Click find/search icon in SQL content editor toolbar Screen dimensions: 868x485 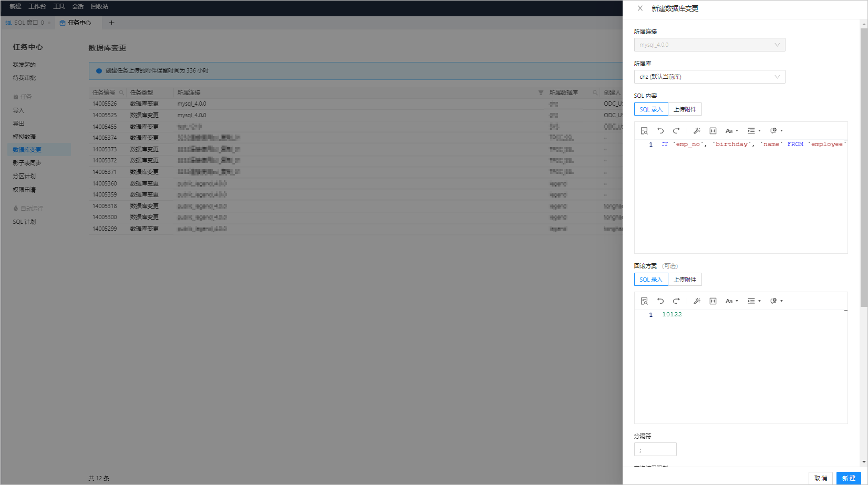(x=644, y=131)
